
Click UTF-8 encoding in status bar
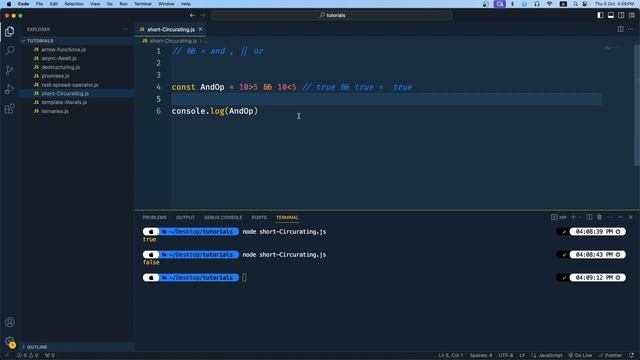tap(505, 356)
